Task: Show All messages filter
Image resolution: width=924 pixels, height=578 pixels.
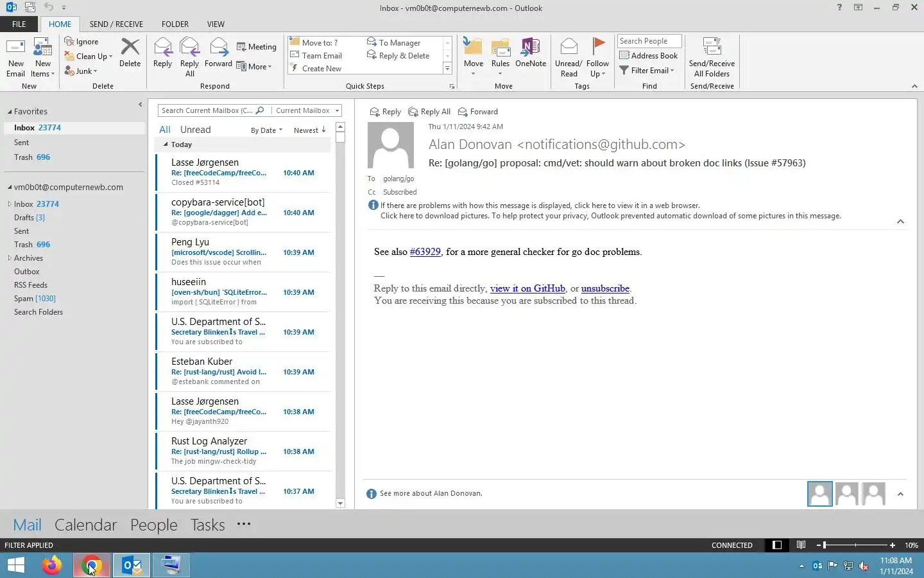Action: [165, 130]
